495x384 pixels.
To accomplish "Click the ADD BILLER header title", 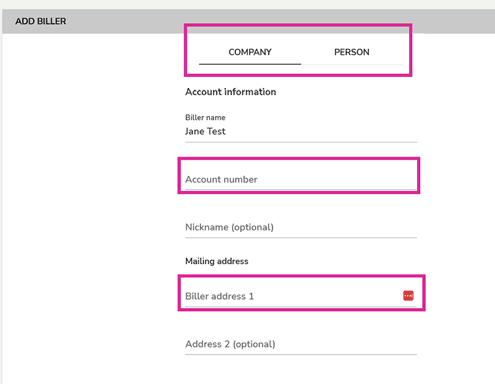I will pyautogui.click(x=41, y=21).
